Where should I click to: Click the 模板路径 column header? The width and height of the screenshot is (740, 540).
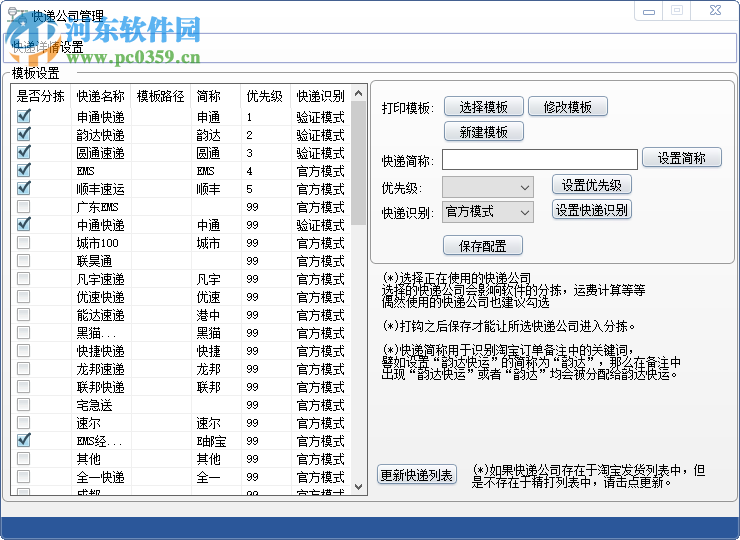pos(160,96)
